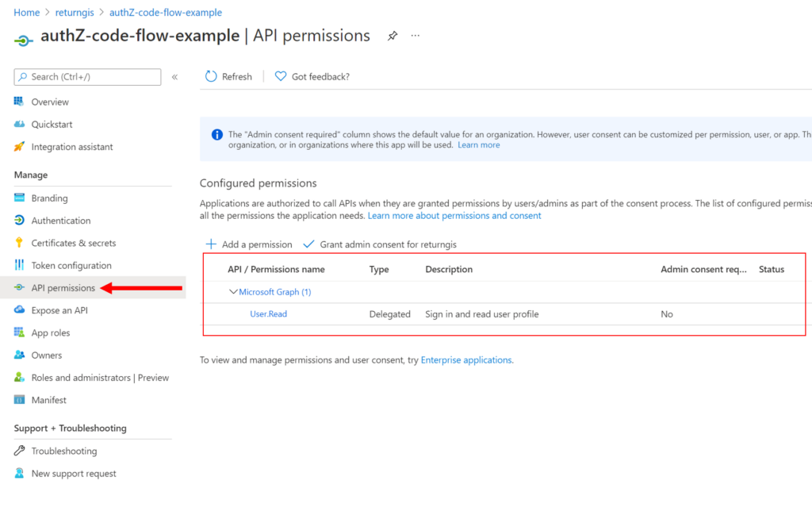Click the checkmark icon for Grant admin consent
812x515 pixels.
tap(308, 244)
